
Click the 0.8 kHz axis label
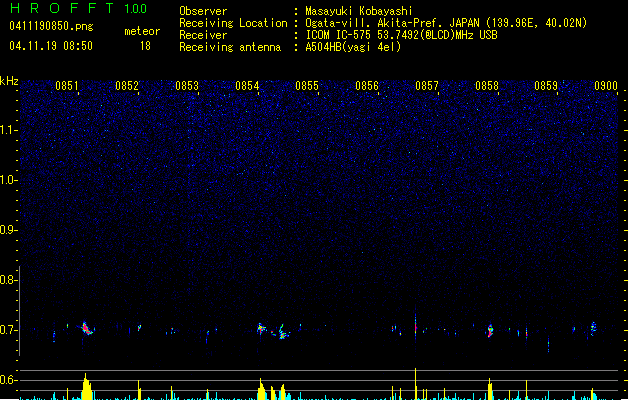click(x=9, y=280)
